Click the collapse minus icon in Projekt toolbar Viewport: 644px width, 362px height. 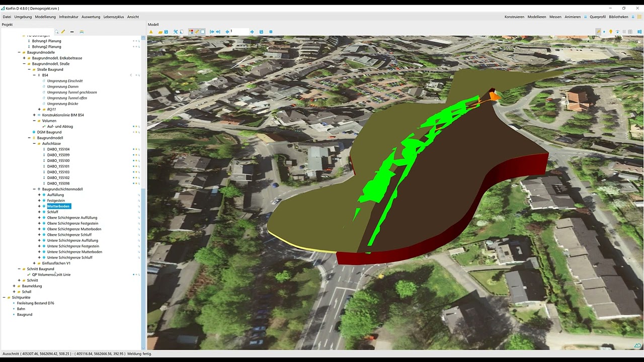click(x=72, y=32)
